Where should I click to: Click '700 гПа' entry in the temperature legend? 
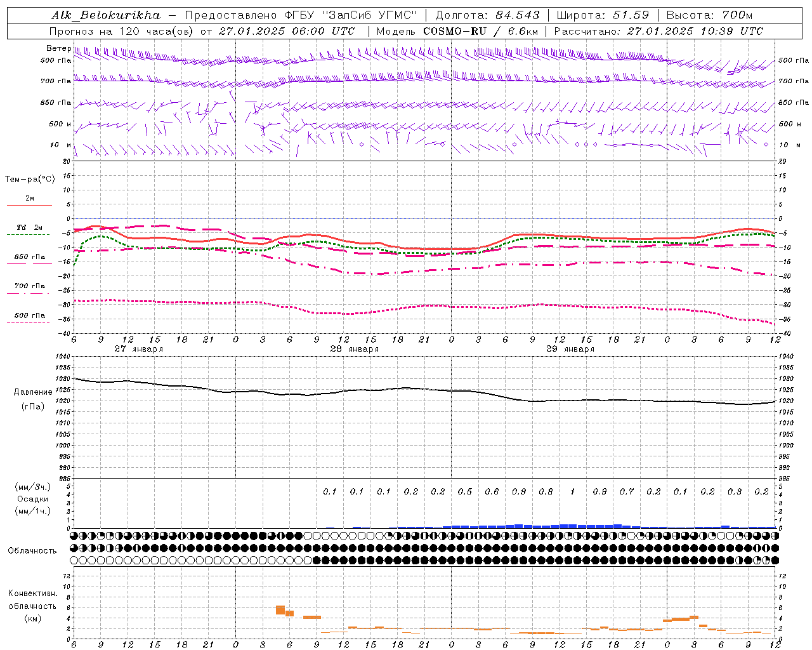coord(30,286)
